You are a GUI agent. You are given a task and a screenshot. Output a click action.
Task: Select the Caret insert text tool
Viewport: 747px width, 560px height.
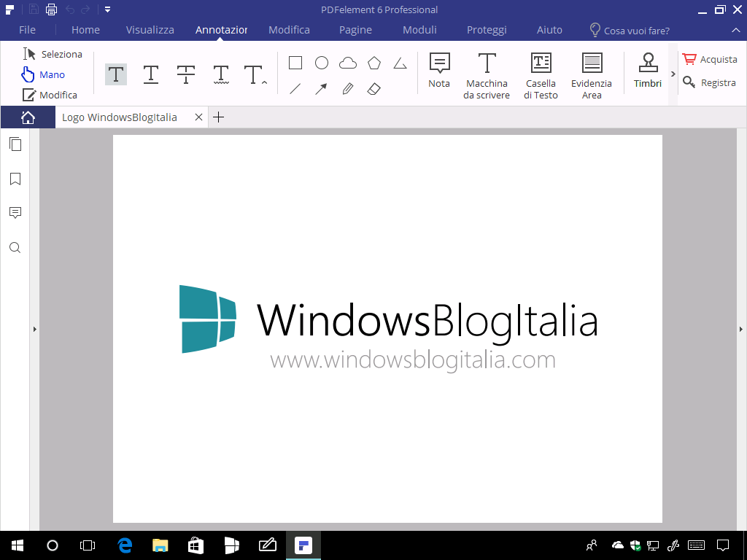tap(255, 74)
